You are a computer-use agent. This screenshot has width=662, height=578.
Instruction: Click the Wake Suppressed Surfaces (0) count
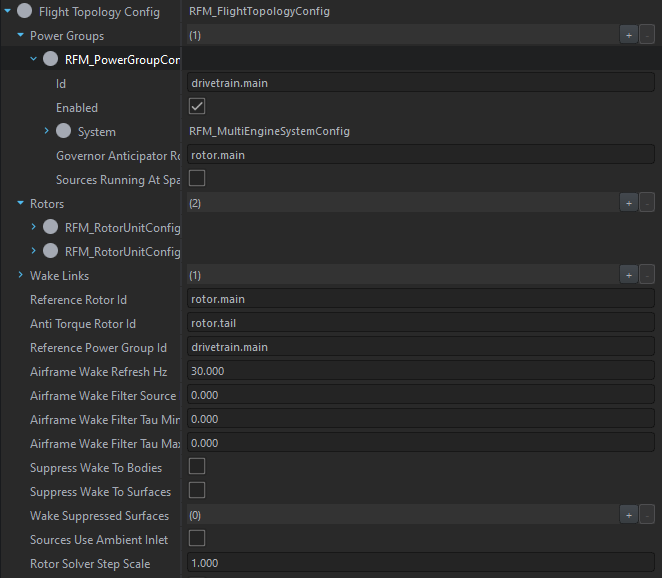[195, 515]
